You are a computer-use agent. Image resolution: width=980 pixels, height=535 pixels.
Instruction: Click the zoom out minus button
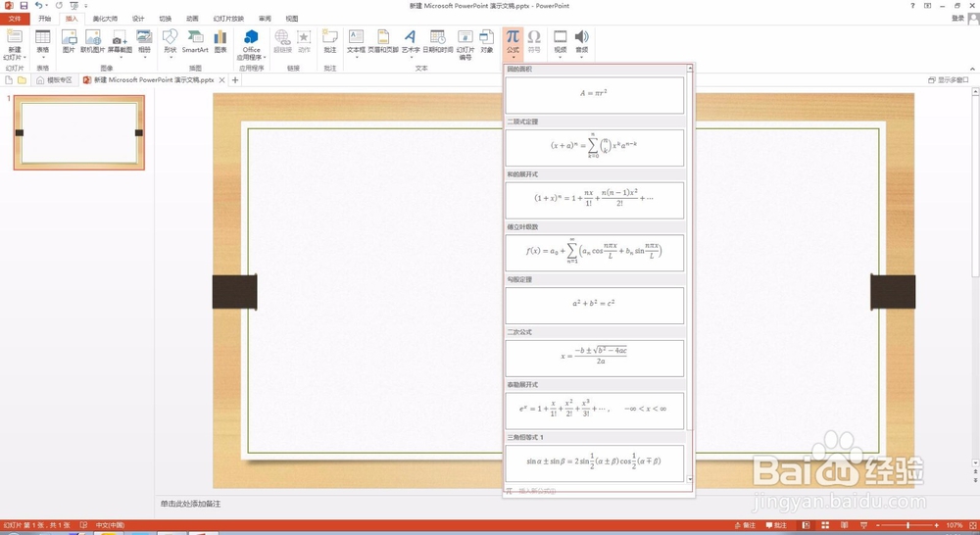[878, 525]
